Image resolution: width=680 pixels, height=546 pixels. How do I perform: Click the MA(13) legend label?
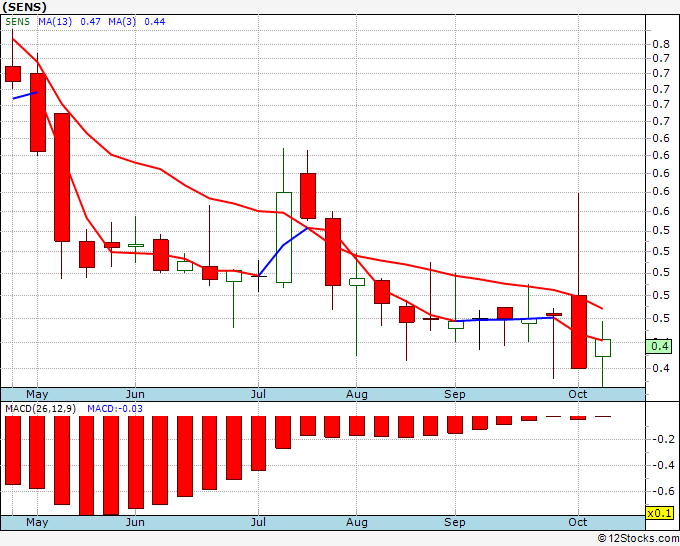pos(55,22)
